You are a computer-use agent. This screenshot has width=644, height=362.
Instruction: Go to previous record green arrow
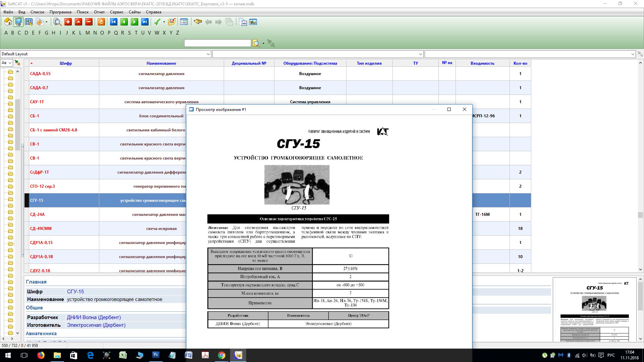(x=124, y=22)
